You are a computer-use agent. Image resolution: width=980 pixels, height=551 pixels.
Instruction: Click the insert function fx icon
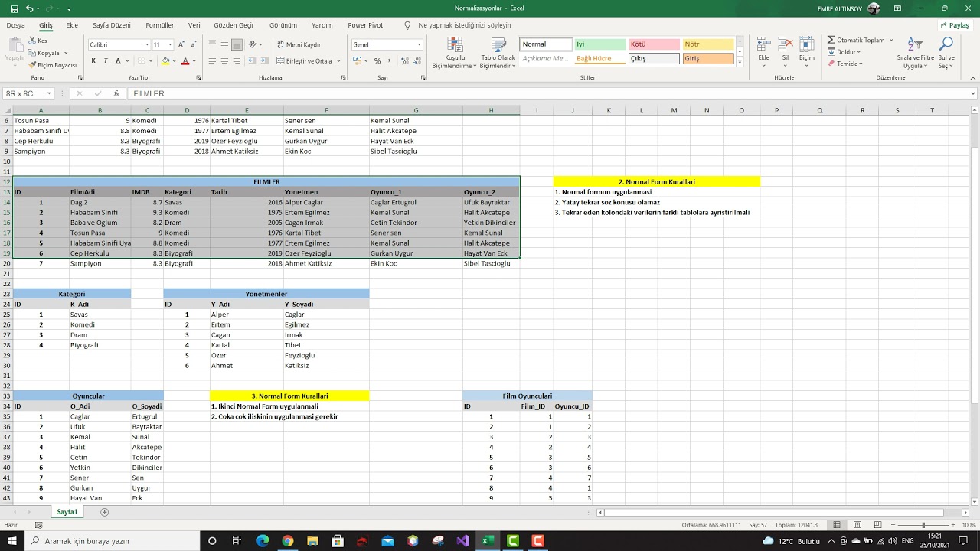pyautogui.click(x=116, y=93)
